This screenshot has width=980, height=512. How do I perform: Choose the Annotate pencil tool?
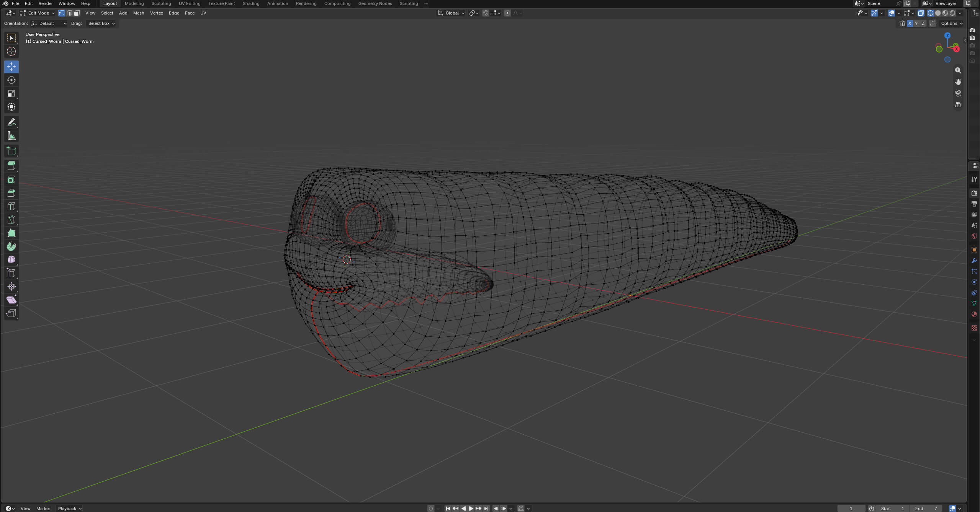click(x=11, y=122)
